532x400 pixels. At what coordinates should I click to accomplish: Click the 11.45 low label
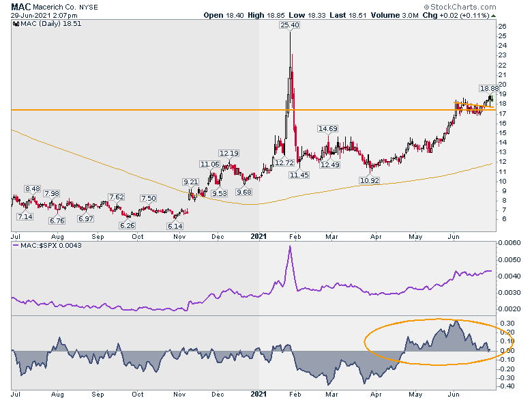(299, 175)
